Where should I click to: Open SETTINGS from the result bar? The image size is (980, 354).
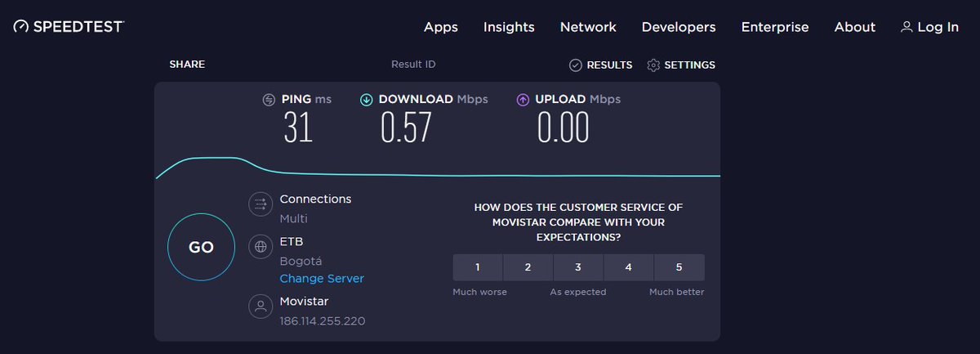pos(689,65)
